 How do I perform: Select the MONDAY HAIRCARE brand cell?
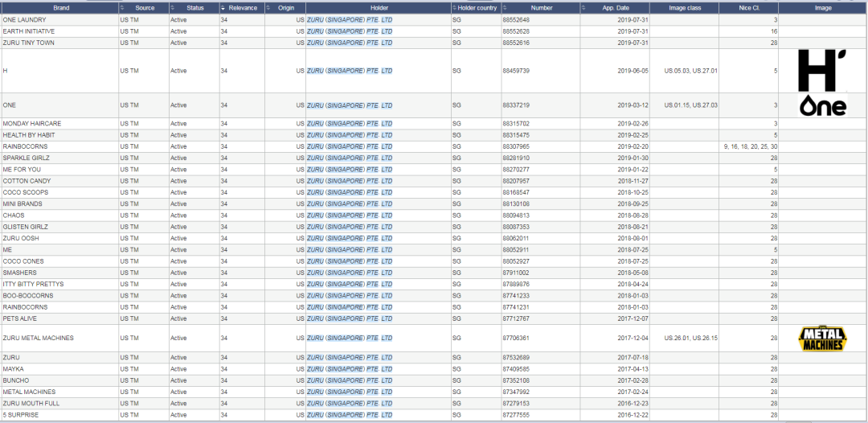[x=59, y=124]
